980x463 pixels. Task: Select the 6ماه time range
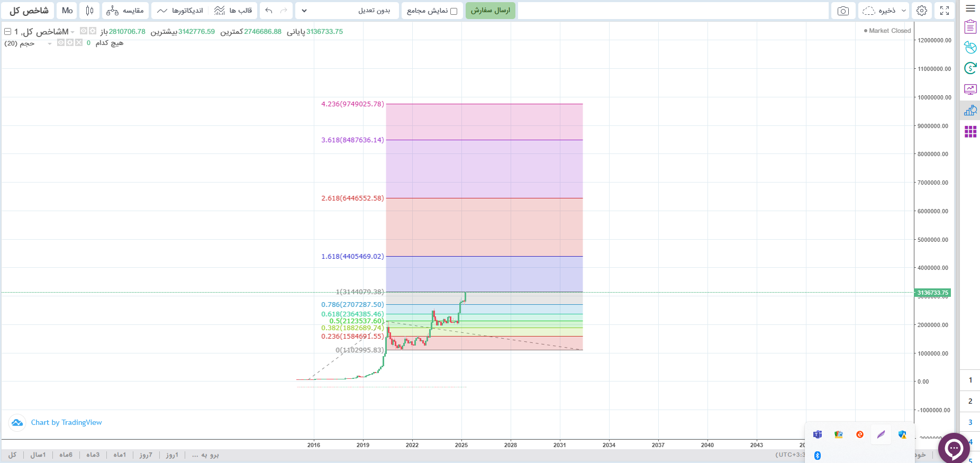(x=66, y=455)
